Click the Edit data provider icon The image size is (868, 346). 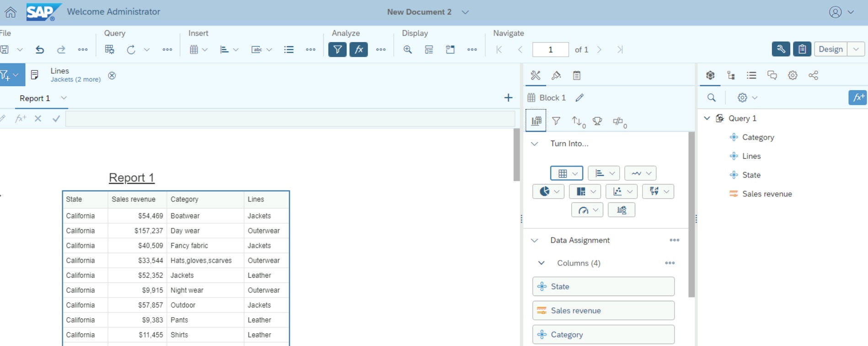[x=109, y=49]
